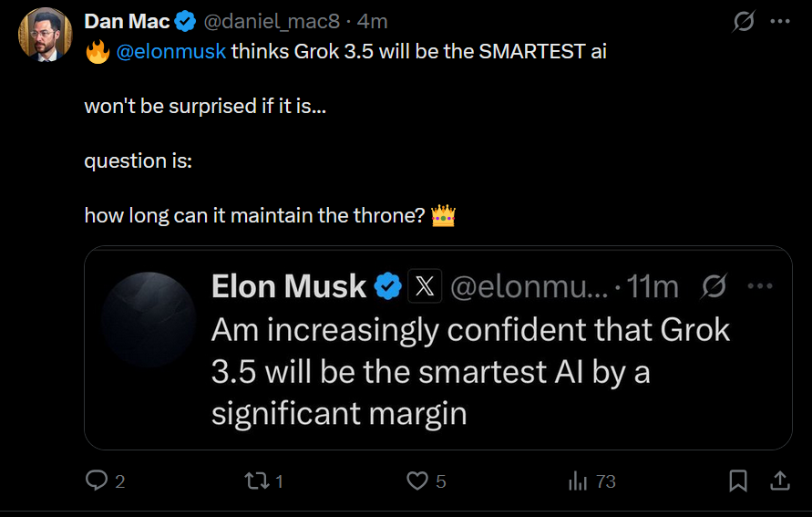Open Grok explain icon on Dan Mac's post
The image size is (812, 517).
(744, 22)
